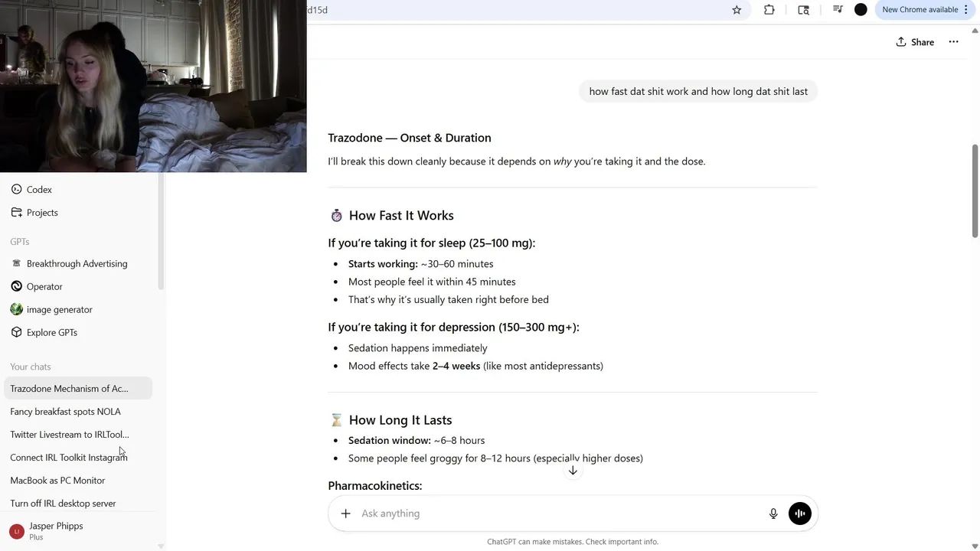The height and width of the screenshot is (551, 980).
Task: Click the scroll-to-bottom arrow button
Action: pos(573,471)
